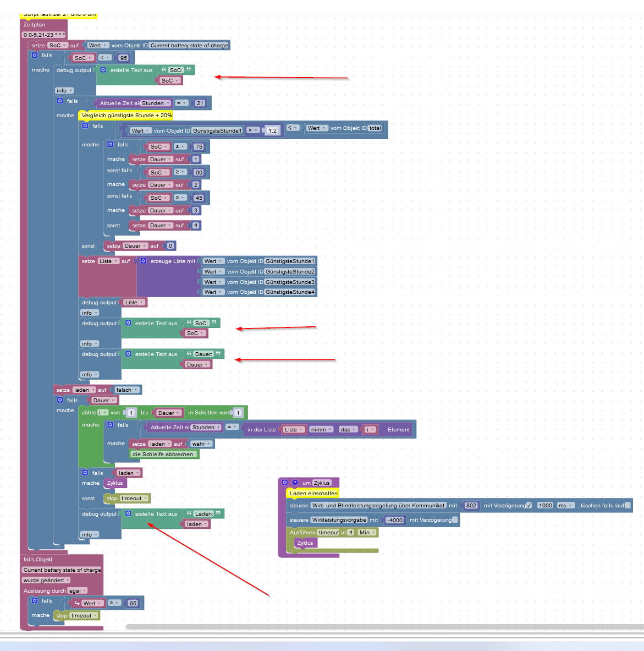The width and height of the screenshot is (644, 651).
Task: Click the comment 'Laden einschalten'
Action: (x=313, y=493)
